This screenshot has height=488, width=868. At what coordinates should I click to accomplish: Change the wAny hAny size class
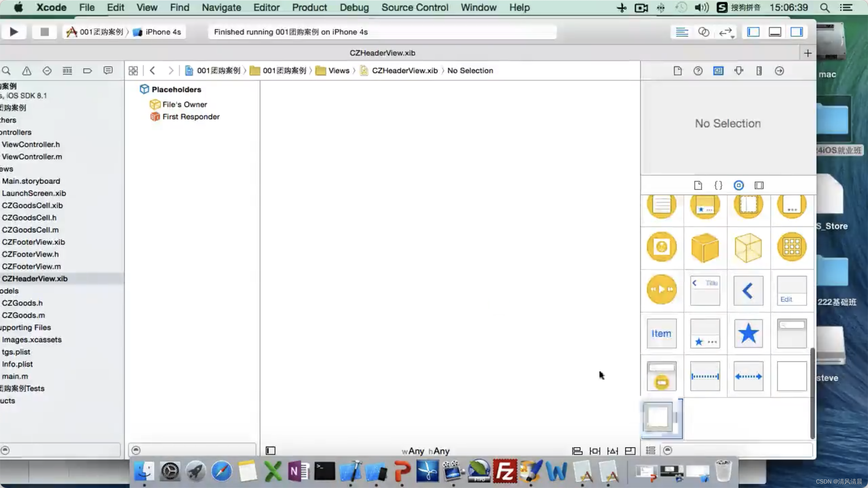click(426, 451)
